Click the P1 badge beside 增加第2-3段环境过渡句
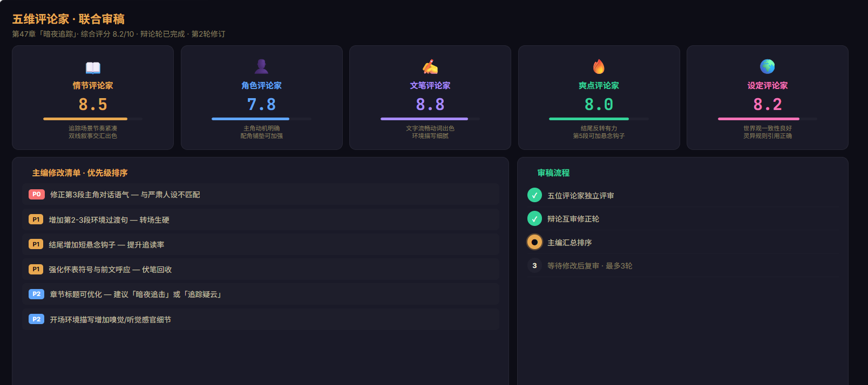 (x=36, y=219)
